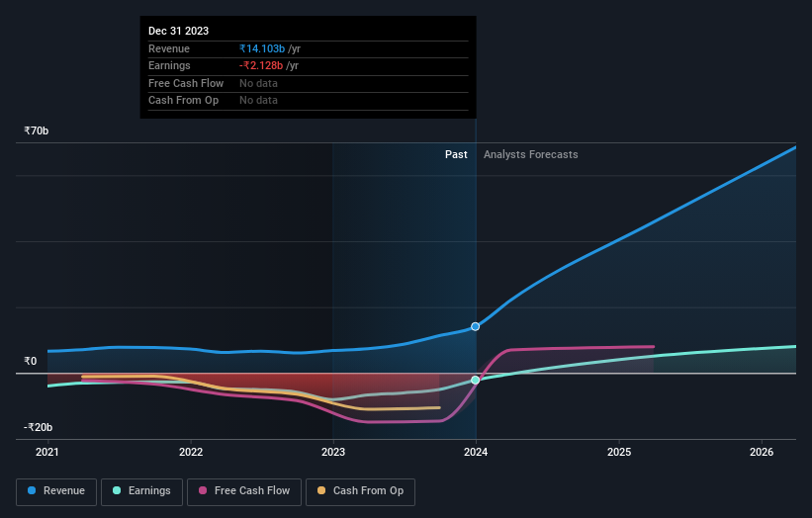Click the Earnings row label in tooltip
The width and height of the screenshot is (812, 518).
pos(169,65)
